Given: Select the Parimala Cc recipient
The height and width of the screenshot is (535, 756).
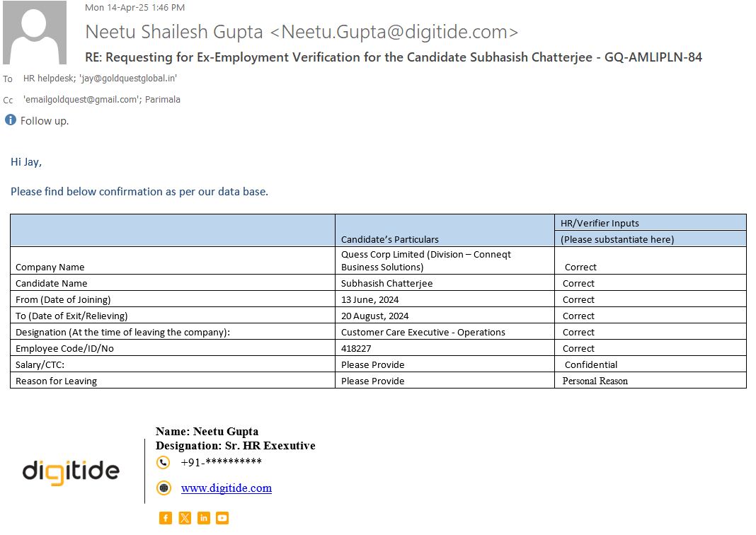Looking at the screenshot, I should 163,100.
